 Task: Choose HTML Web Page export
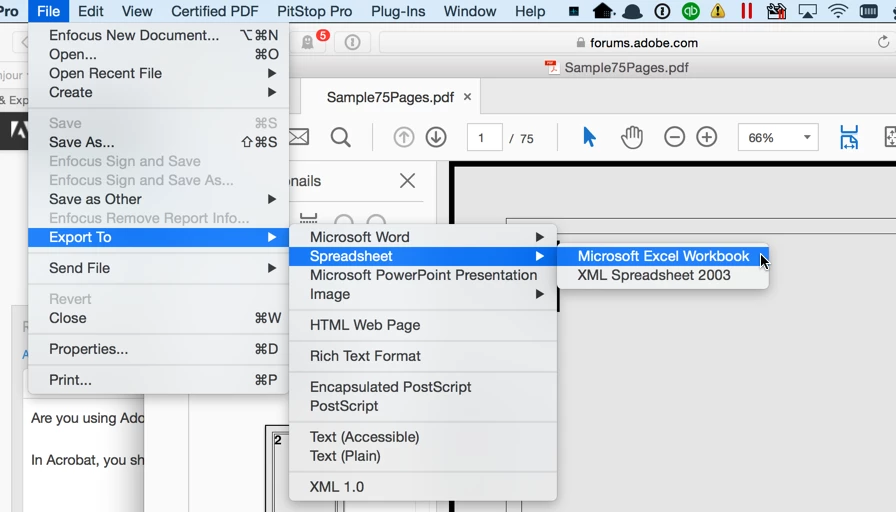pyautogui.click(x=423, y=325)
